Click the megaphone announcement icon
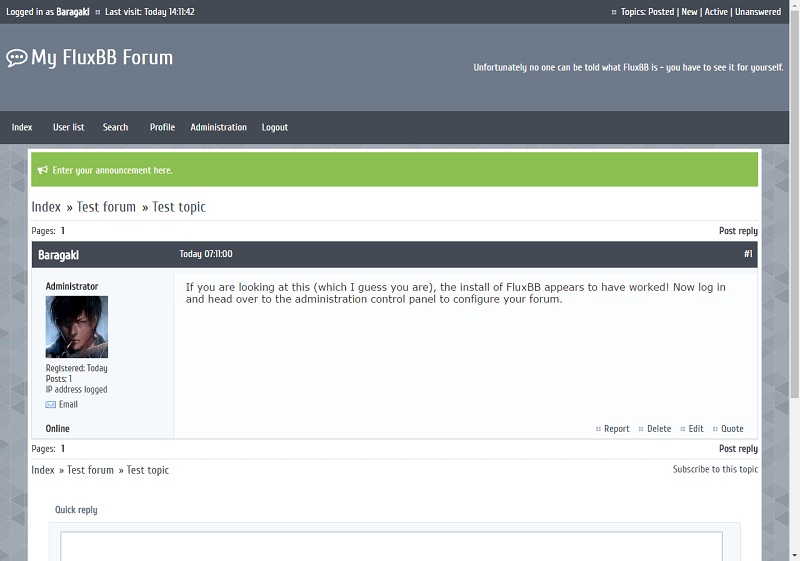800x561 pixels. (x=43, y=170)
